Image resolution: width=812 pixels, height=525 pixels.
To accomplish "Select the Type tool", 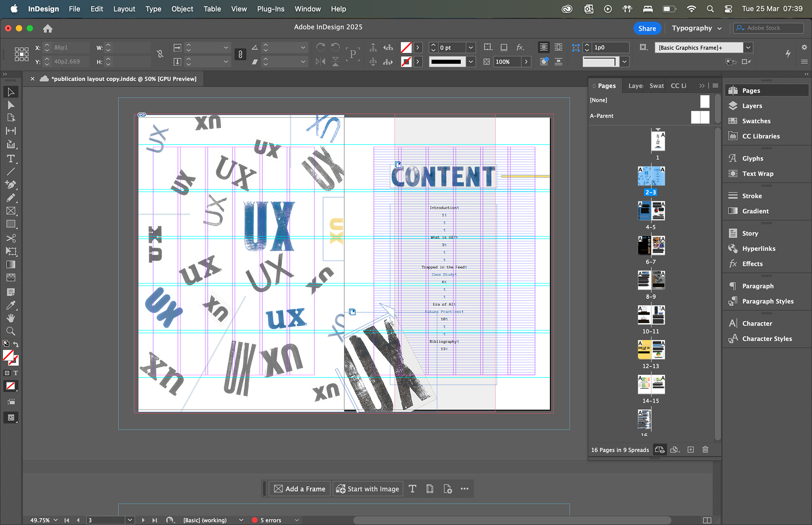I will pos(11,159).
